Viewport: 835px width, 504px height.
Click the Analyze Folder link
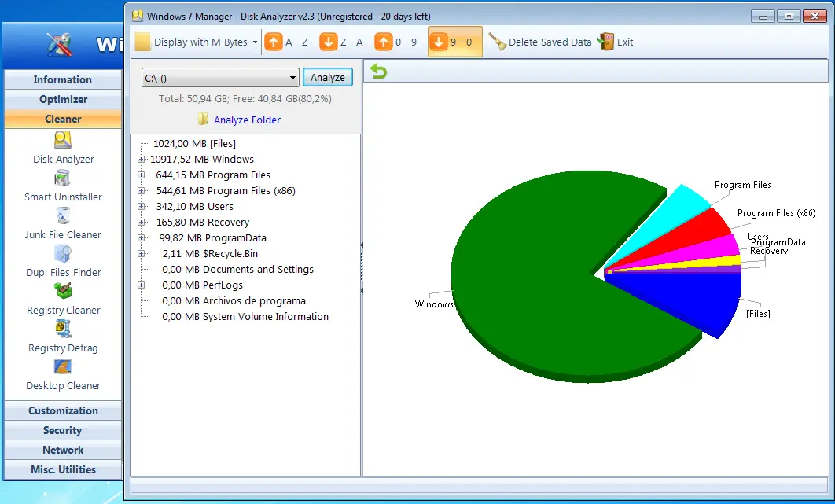247,120
